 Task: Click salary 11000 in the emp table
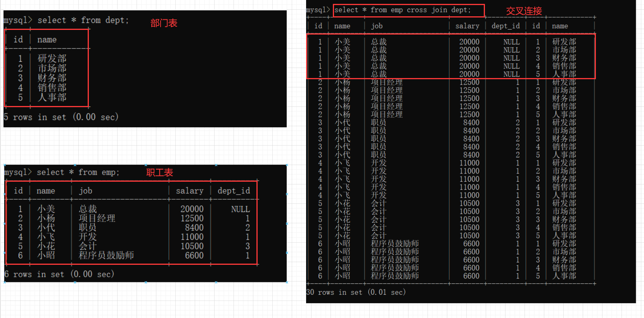coord(192,237)
